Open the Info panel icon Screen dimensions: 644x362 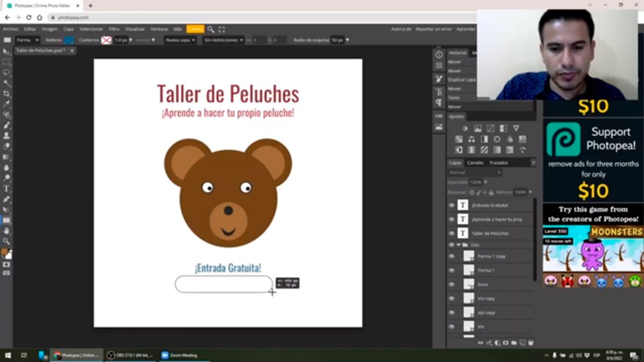tap(439, 54)
